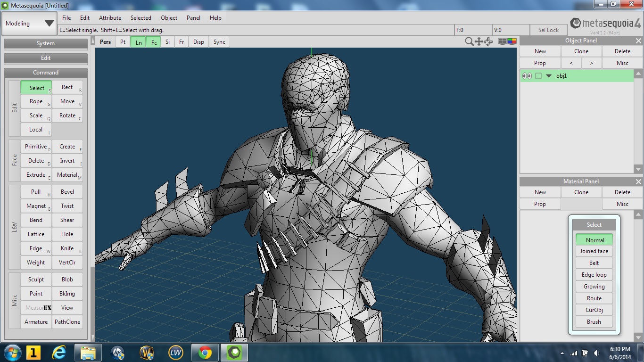
Task: Click New in the Object Panel
Action: coord(540,51)
